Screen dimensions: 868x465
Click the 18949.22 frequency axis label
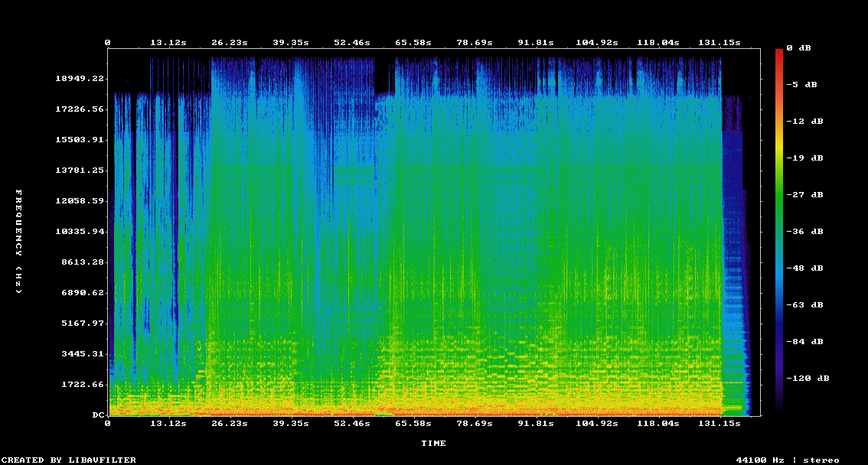pyautogui.click(x=80, y=79)
